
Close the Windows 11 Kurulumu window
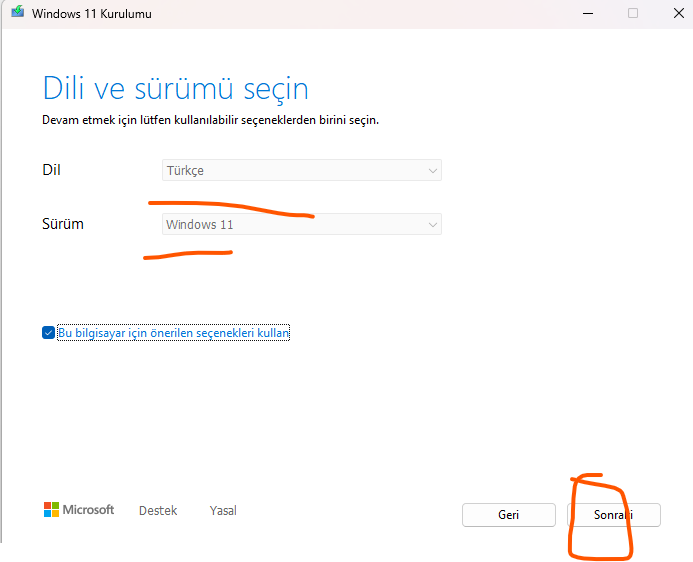point(679,13)
